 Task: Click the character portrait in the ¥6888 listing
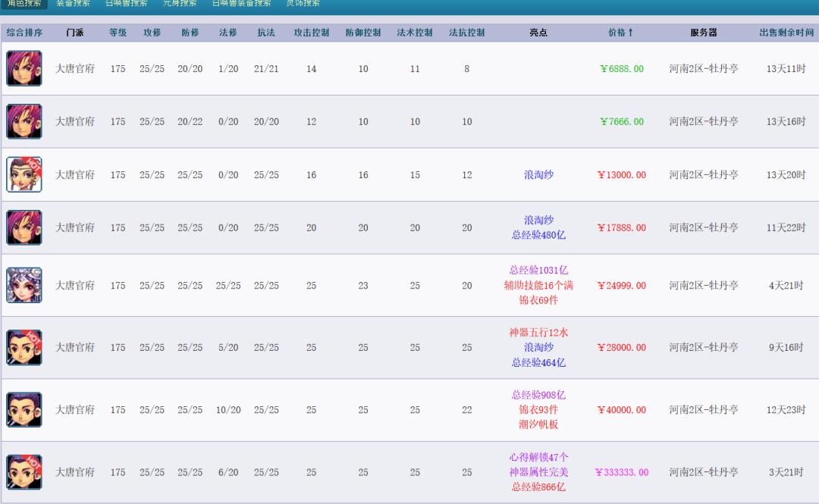[x=24, y=68]
